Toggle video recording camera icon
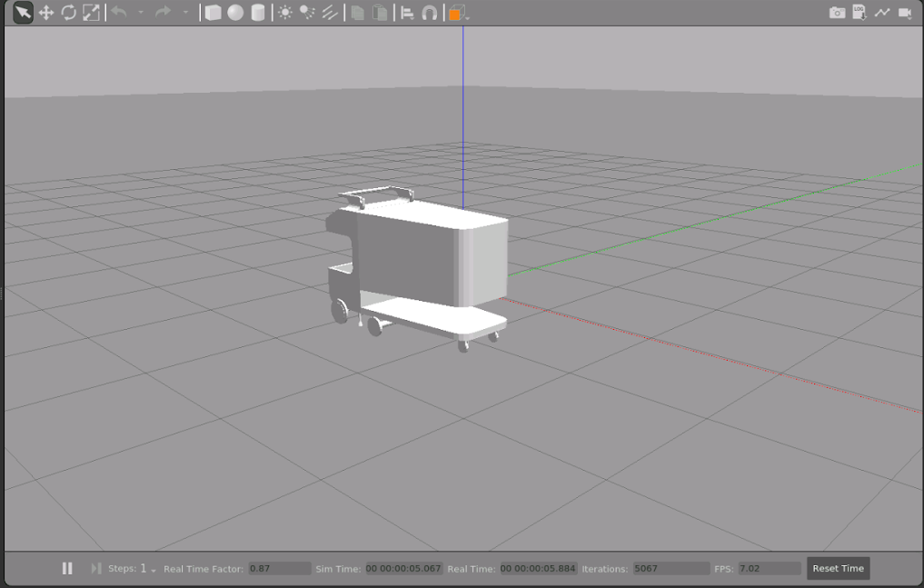The height and width of the screenshot is (588, 924). (x=905, y=13)
